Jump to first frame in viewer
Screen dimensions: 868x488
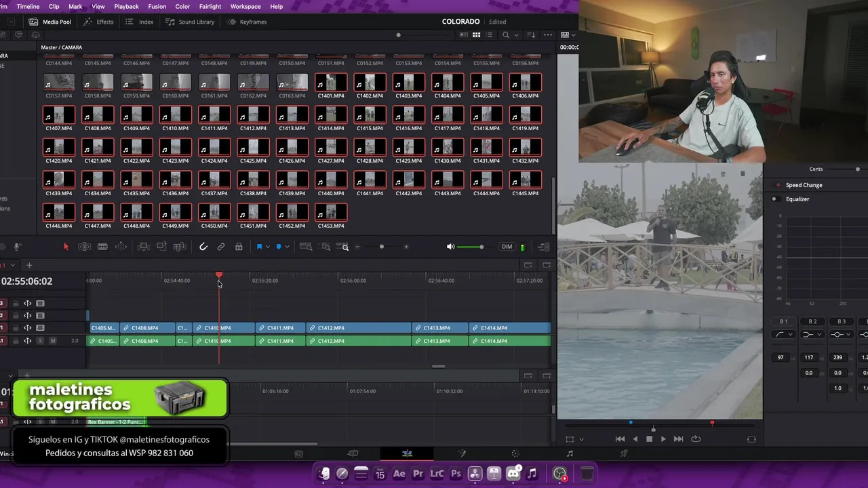pos(620,439)
